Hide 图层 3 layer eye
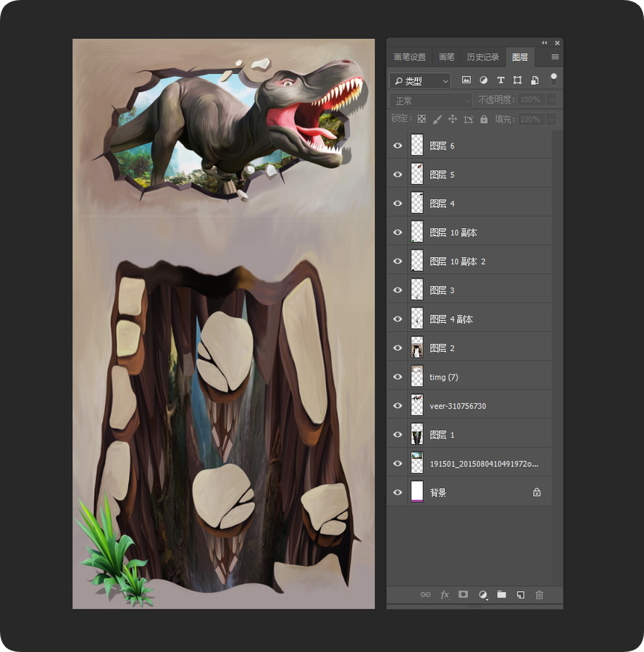 coord(398,290)
